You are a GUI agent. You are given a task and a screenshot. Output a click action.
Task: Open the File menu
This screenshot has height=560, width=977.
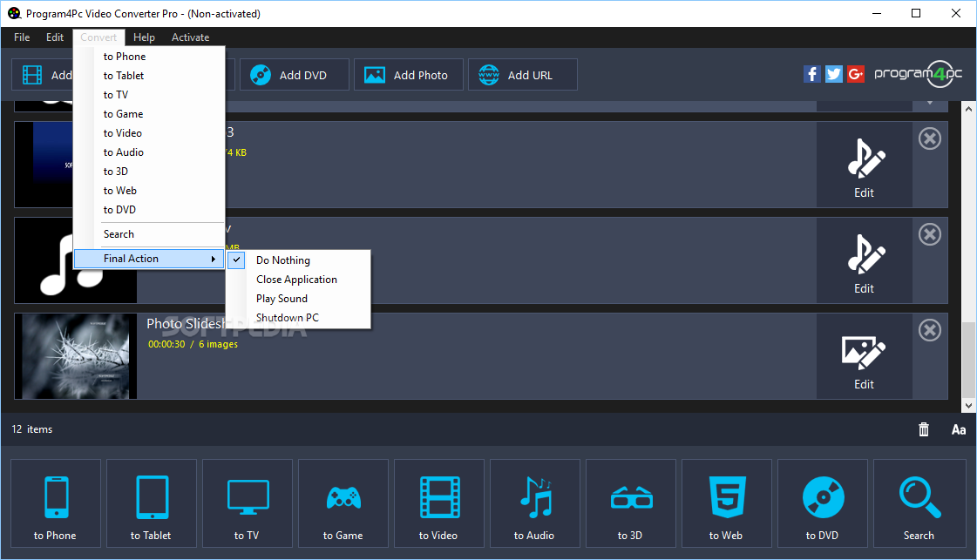click(x=22, y=37)
